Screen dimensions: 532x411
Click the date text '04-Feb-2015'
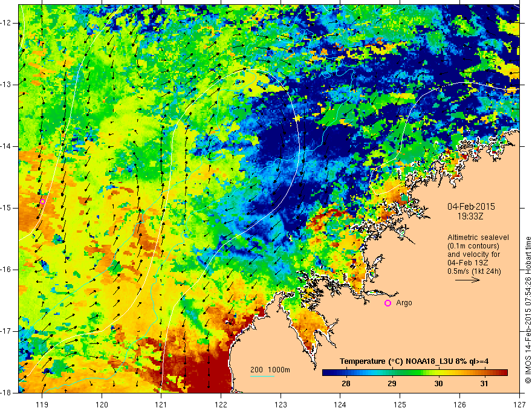471,207
